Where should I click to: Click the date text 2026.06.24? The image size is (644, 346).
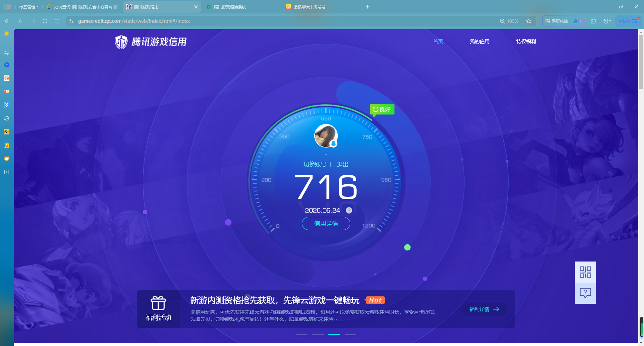click(322, 210)
